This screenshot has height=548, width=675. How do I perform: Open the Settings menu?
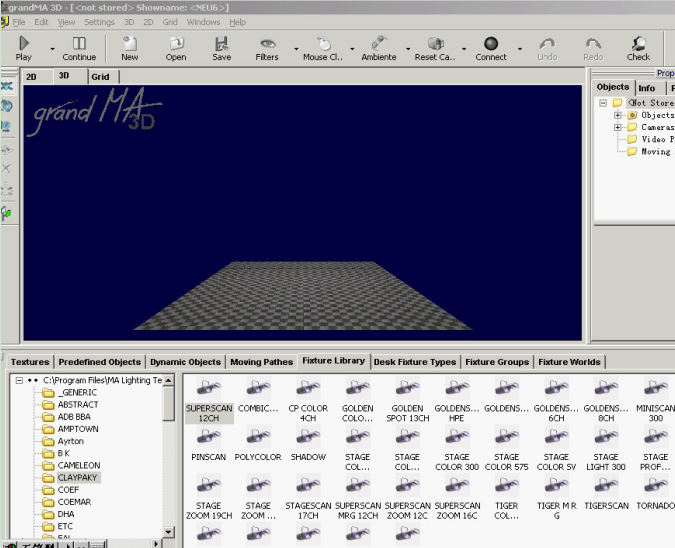99,22
